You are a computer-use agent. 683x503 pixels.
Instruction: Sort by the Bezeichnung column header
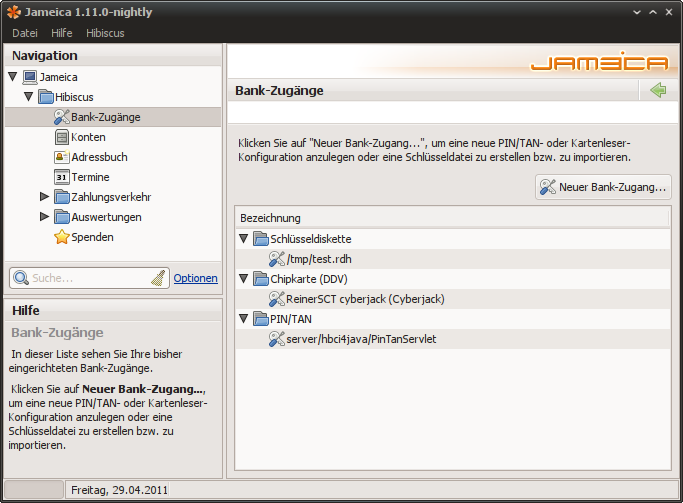click(452, 218)
